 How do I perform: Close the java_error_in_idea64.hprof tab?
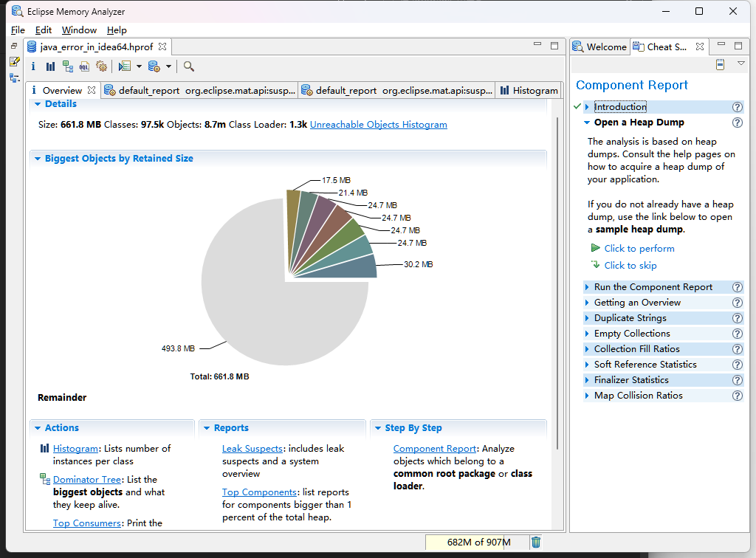point(162,46)
